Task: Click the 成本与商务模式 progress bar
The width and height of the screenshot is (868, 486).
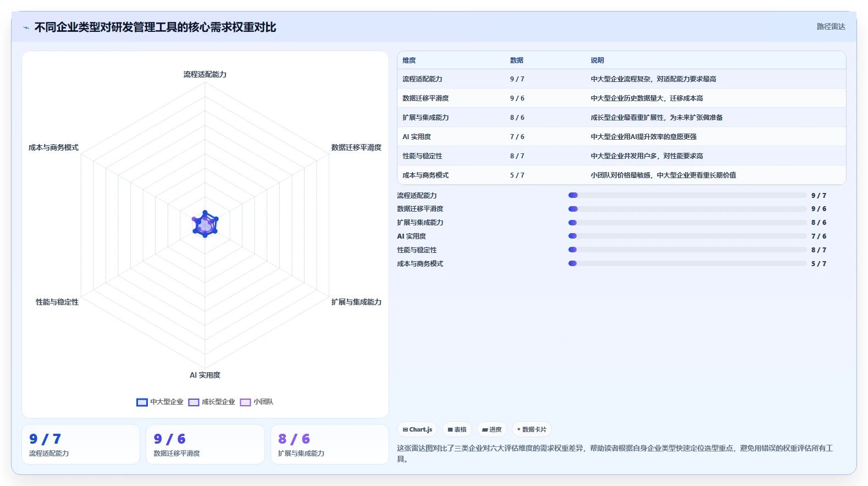Action: click(687, 263)
